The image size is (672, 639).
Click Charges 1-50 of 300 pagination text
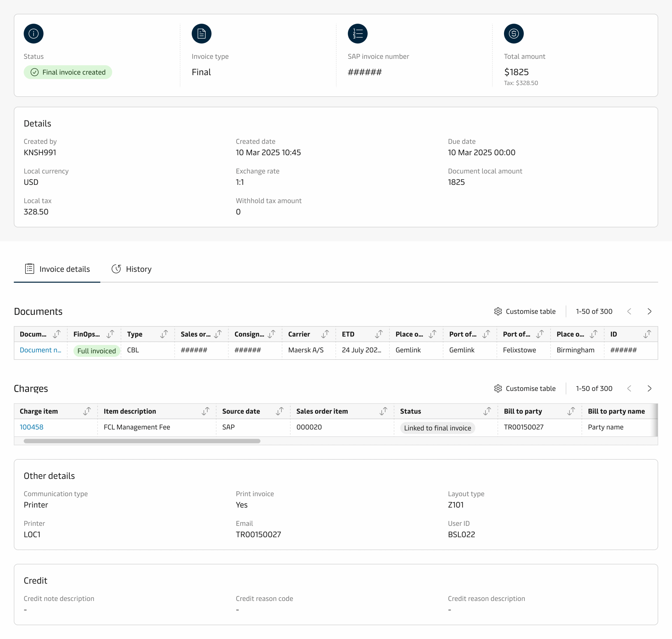[x=594, y=388]
